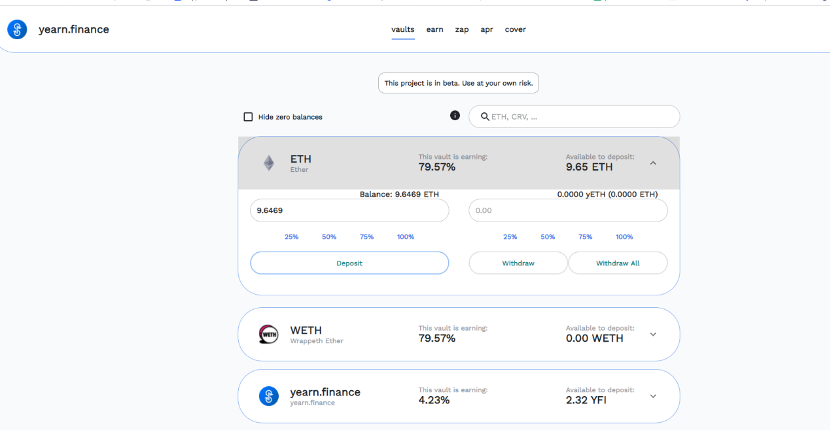This screenshot has height=430, width=830.
Task: Click the WETH token icon
Action: [x=268, y=335]
